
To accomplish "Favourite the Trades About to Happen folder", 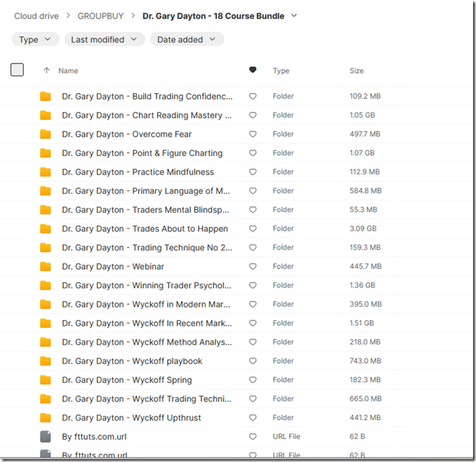I will pos(253,228).
